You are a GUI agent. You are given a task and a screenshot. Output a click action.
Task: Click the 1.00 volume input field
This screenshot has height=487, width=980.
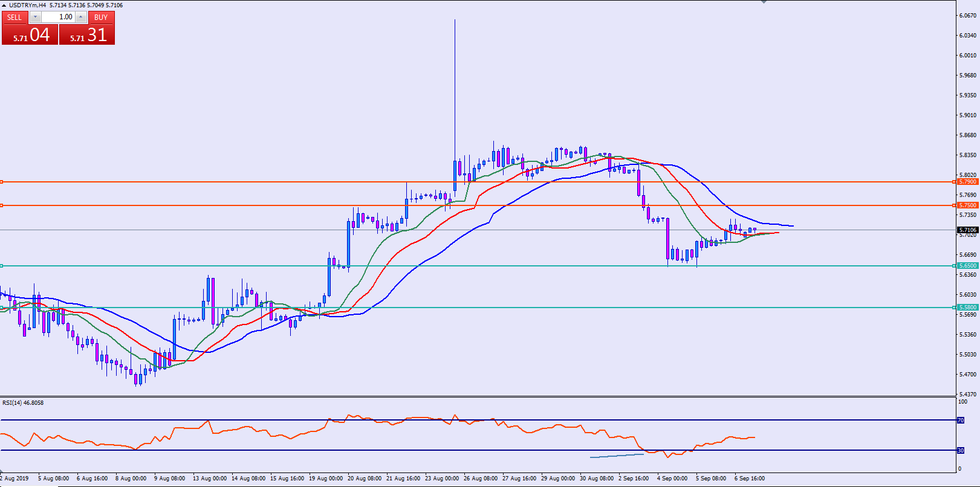tap(58, 18)
